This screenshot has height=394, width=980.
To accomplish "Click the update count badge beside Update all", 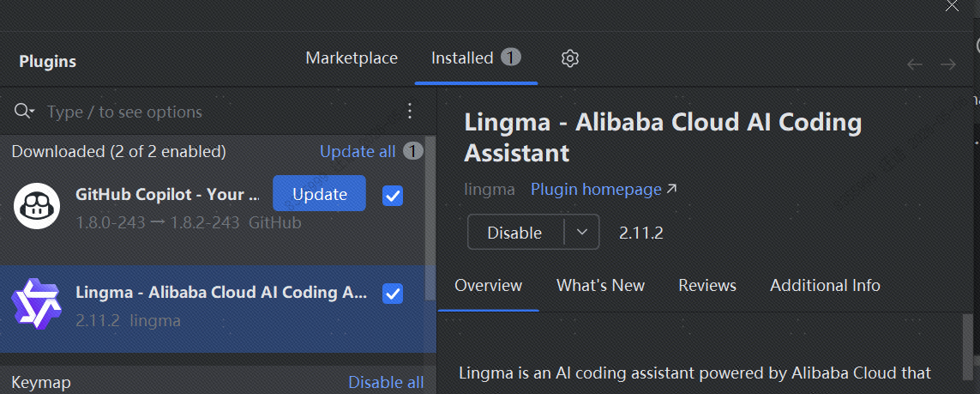I will (412, 151).
